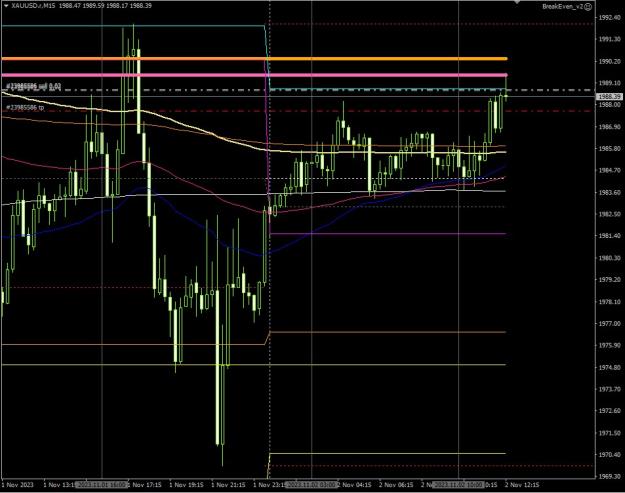The image size is (625, 493).
Task: Click the sad smiley Expert Advisor icon
Action: click(x=588, y=7)
